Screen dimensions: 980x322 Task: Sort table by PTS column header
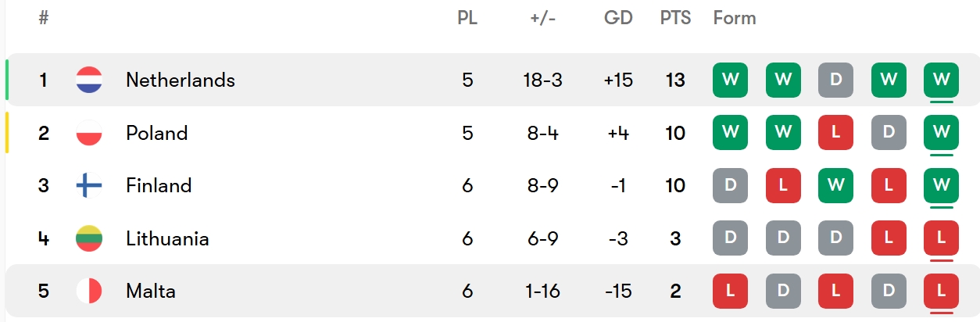point(675,18)
